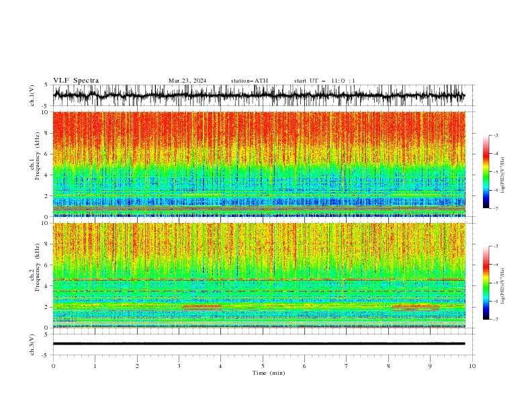This screenshot has width=532, height=411.
Task: Click the ch.2 PSD color scale bar
Action: point(486,283)
